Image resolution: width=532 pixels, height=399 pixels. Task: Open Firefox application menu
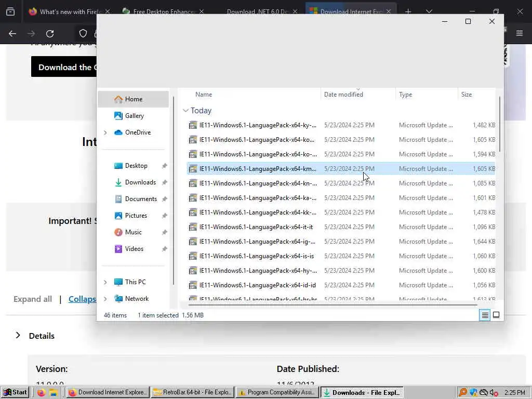pos(520,33)
